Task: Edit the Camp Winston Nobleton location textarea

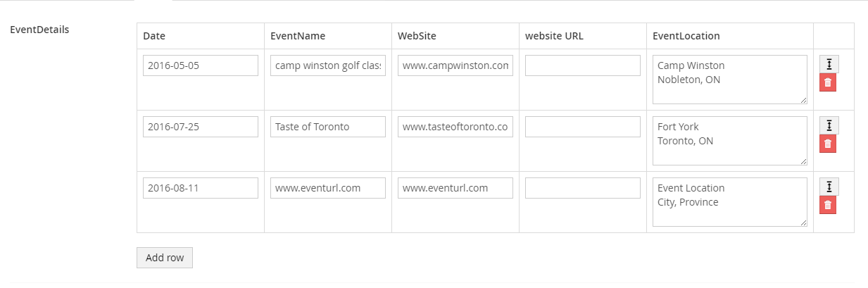Action: tap(730, 80)
